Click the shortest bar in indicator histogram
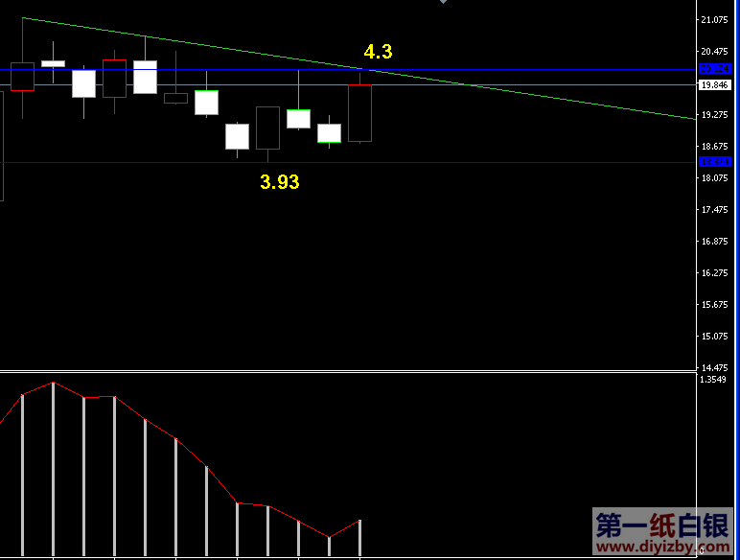 click(x=329, y=547)
